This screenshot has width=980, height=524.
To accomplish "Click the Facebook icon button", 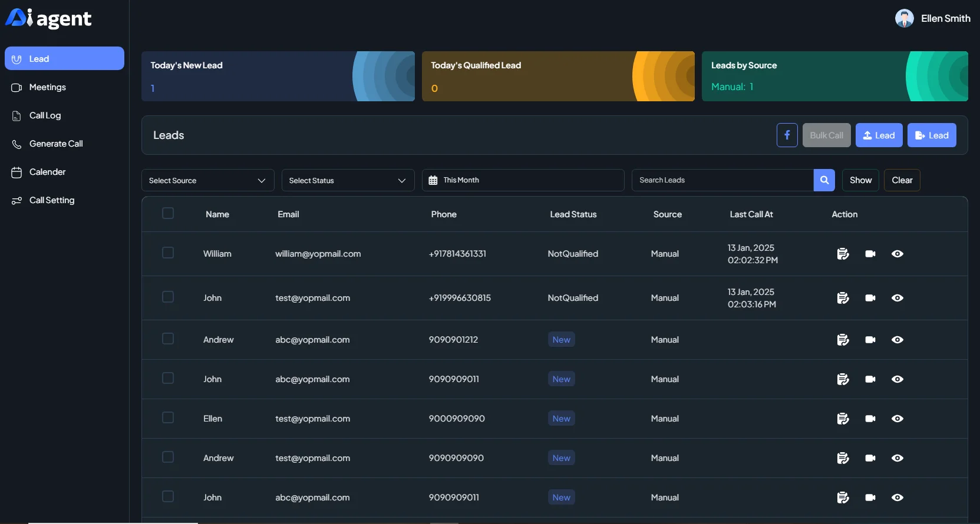I will click(787, 135).
